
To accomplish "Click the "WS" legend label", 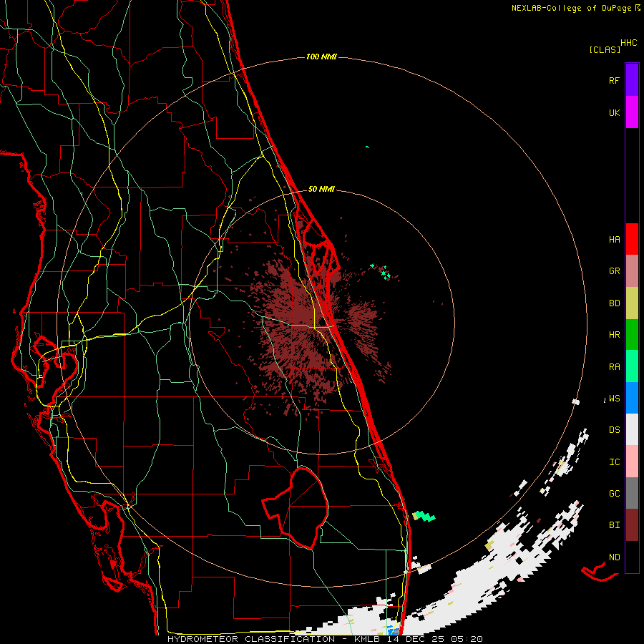I will [614, 399].
